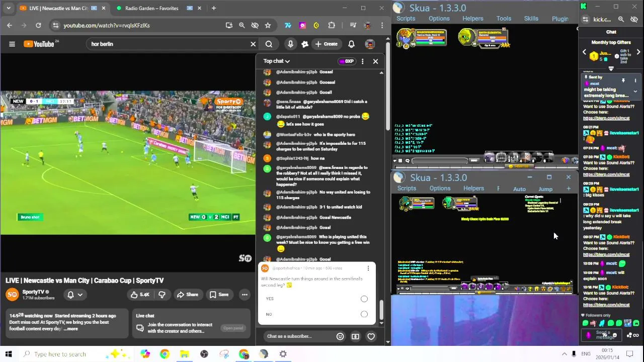Open poll three-dot options menu

pos(368,268)
